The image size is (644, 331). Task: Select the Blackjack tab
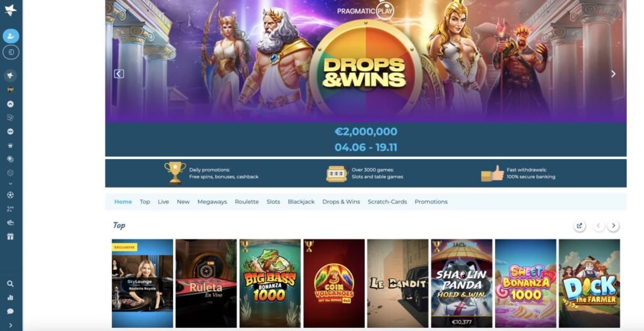[x=301, y=202]
